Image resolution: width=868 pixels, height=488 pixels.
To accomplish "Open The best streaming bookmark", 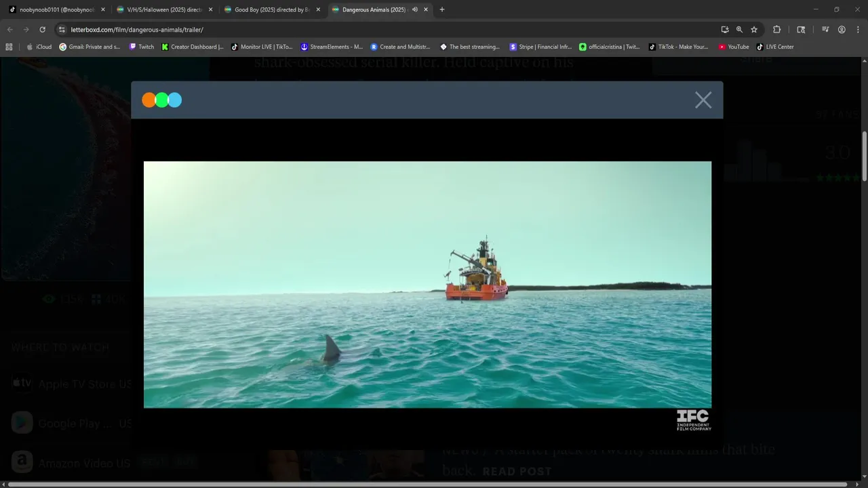I will 470,47.
